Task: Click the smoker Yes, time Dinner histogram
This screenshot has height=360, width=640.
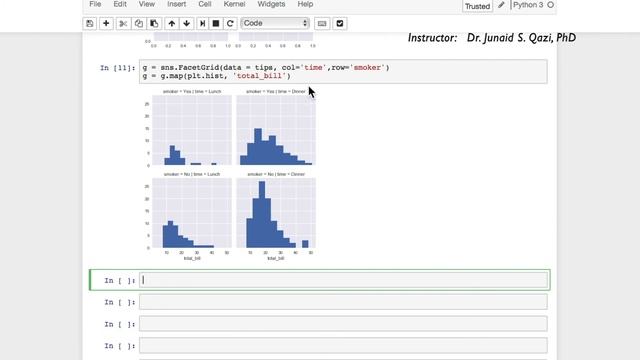Action: (276, 130)
